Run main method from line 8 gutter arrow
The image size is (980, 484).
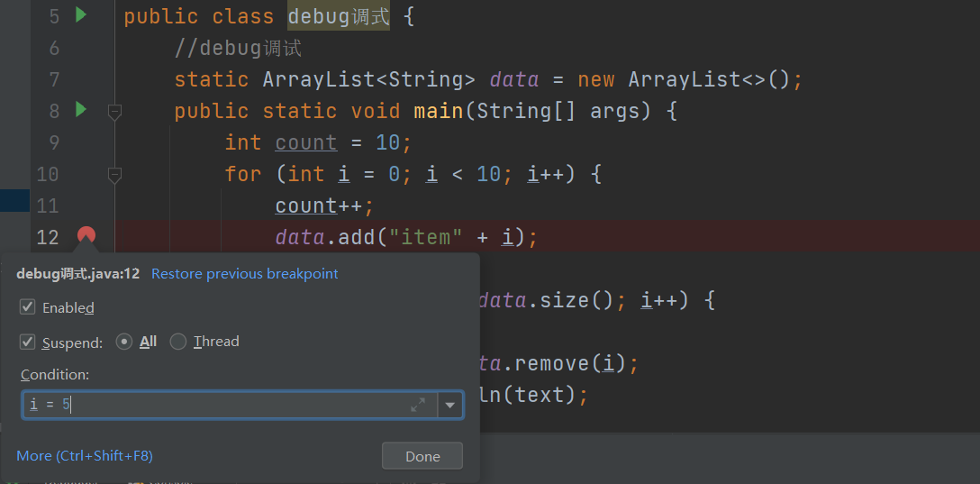81,110
